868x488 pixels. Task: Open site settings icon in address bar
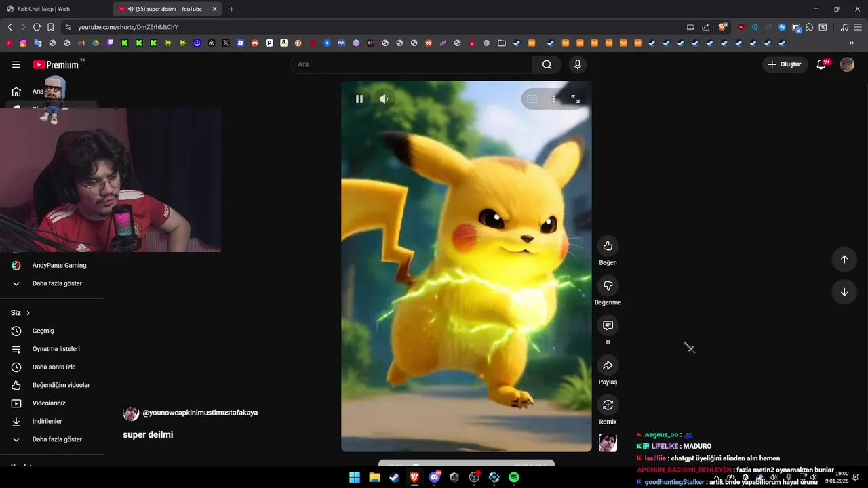68,27
